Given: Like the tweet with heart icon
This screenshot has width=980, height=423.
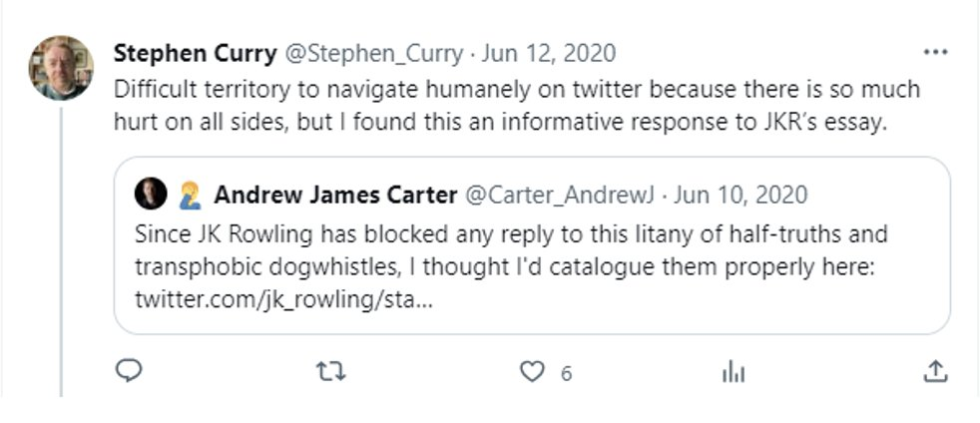Looking at the screenshot, I should click(x=534, y=371).
